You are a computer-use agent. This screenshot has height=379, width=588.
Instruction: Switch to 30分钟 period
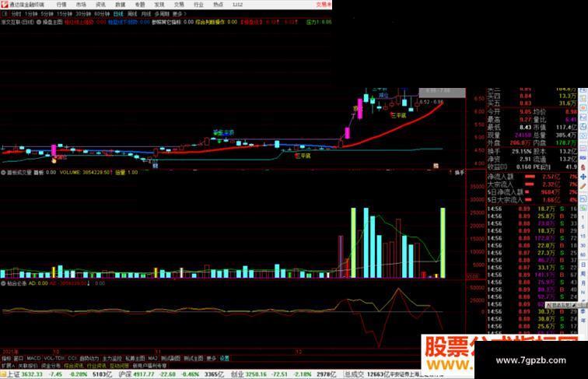click(83, 14)
